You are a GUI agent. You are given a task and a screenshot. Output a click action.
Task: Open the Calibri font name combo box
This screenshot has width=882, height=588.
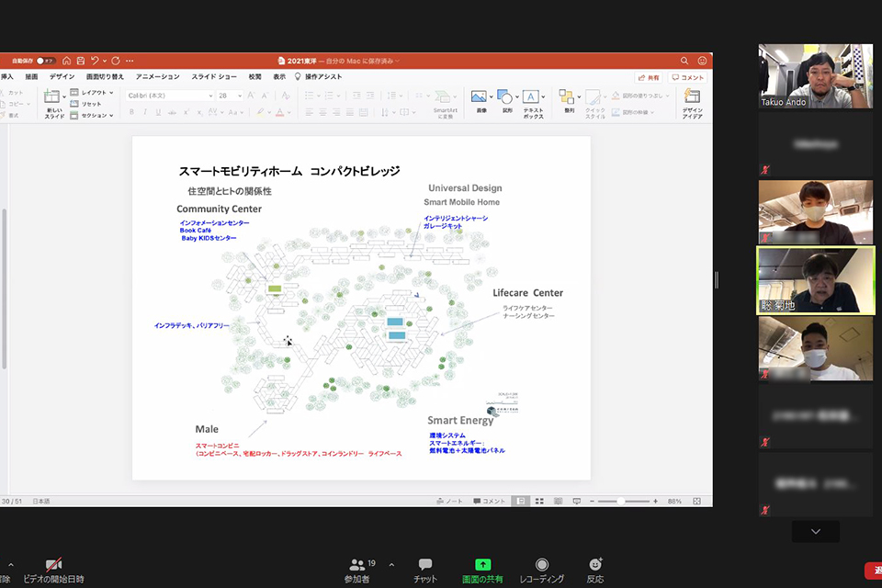[x=170, y=96]
